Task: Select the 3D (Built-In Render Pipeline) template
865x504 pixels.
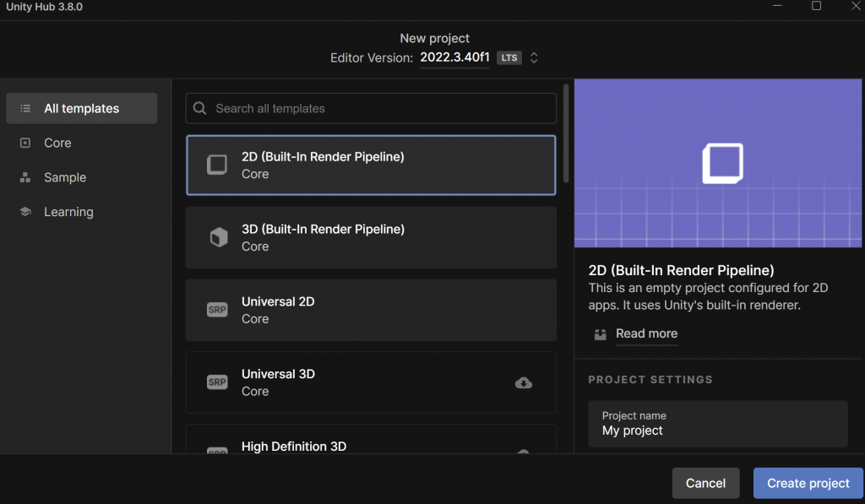Action: [371, 238]
